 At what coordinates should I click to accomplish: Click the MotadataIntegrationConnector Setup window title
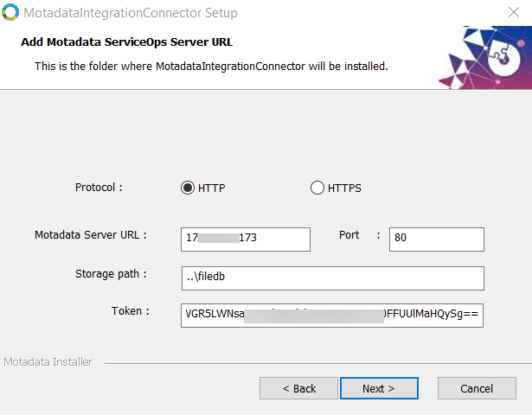click(131, 14)
